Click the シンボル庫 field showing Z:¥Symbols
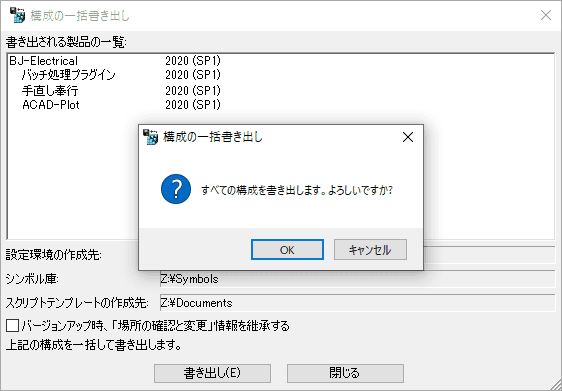The image size is (562, 391). click(357, 279)
